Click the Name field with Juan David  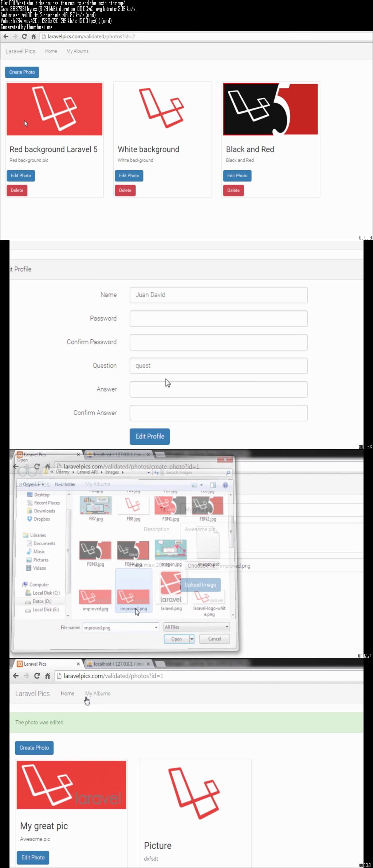pyautogui.click(x=219, y=295)
